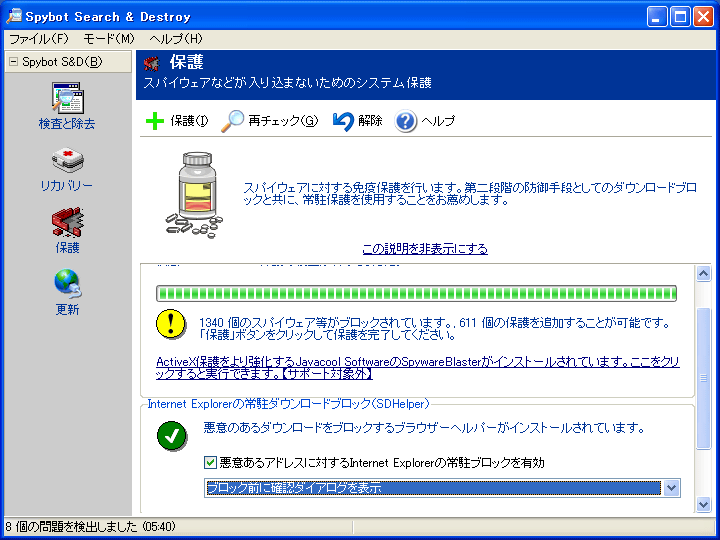The height and width of the screenshot is (540, 720).
Task: Select the 保護 brick wall icon in sidebar
Action: 68,222
